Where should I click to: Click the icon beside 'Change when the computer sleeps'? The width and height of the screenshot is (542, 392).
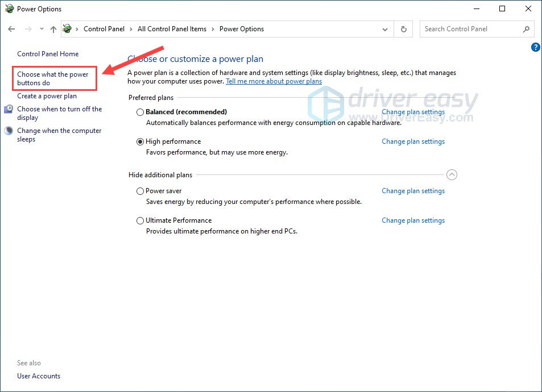[x=7, y=130]
